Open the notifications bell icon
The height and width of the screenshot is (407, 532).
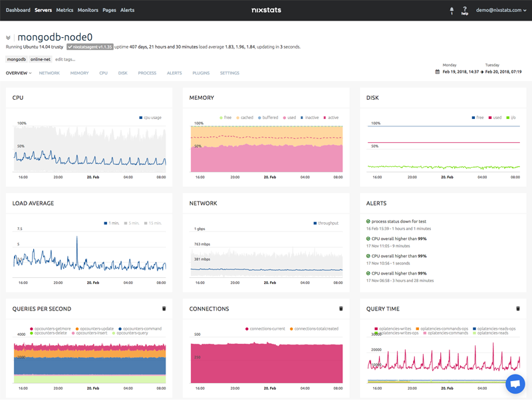452,10
